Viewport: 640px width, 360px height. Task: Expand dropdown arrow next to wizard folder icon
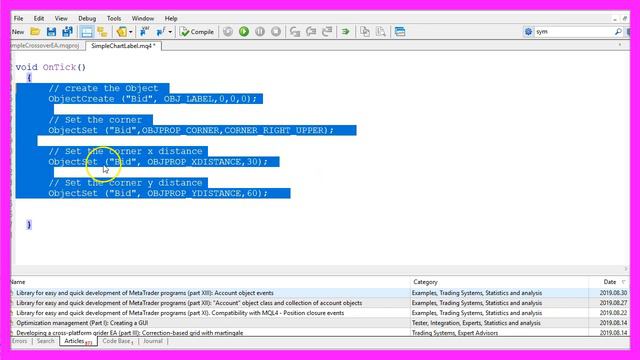[x=131, y=31]
